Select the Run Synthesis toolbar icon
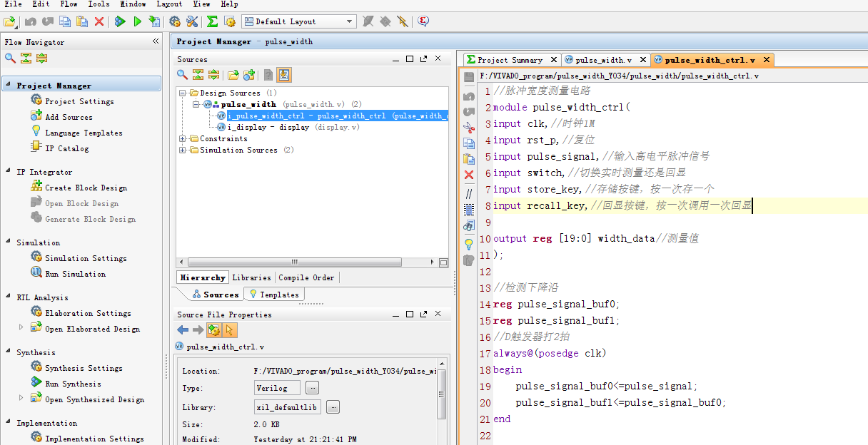Image resolution: width=868 pixels, height=445 pixels. coord(120,21)
